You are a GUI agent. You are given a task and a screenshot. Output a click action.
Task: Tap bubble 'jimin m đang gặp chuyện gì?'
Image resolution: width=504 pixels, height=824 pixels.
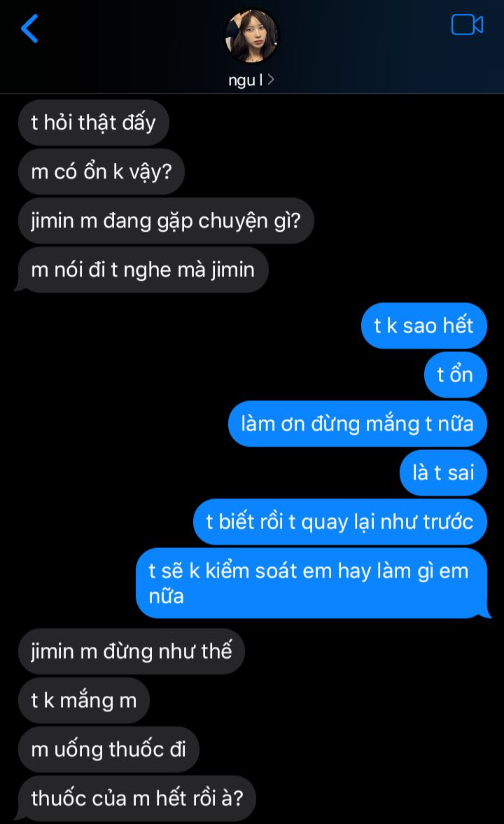166,221
